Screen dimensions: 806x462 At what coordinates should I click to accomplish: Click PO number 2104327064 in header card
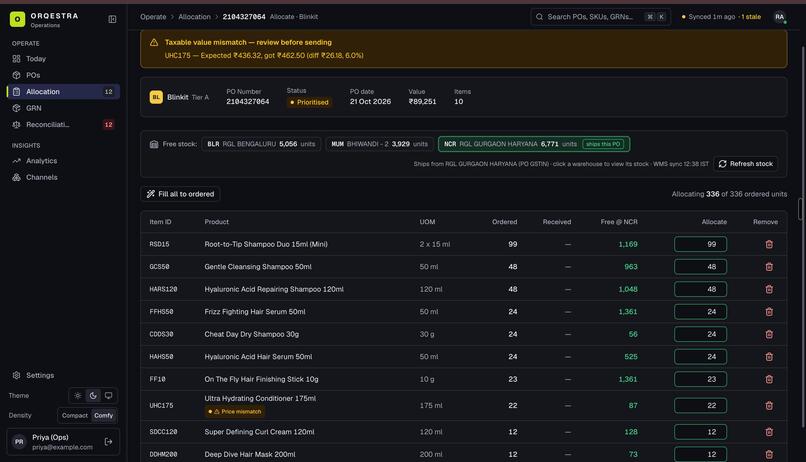[248, 102]
